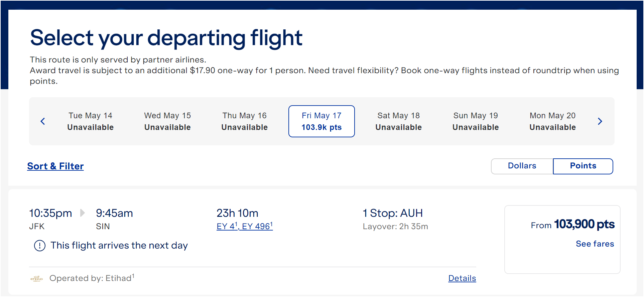Click info icon beside next-day arrival notice
This screenshot has width=644, height=297.
[39, 246]
